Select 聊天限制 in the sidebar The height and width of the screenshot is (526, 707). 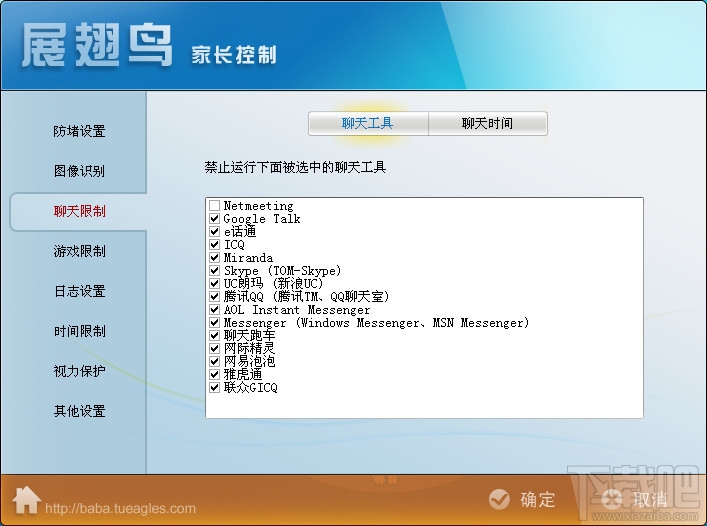[79, 211]
